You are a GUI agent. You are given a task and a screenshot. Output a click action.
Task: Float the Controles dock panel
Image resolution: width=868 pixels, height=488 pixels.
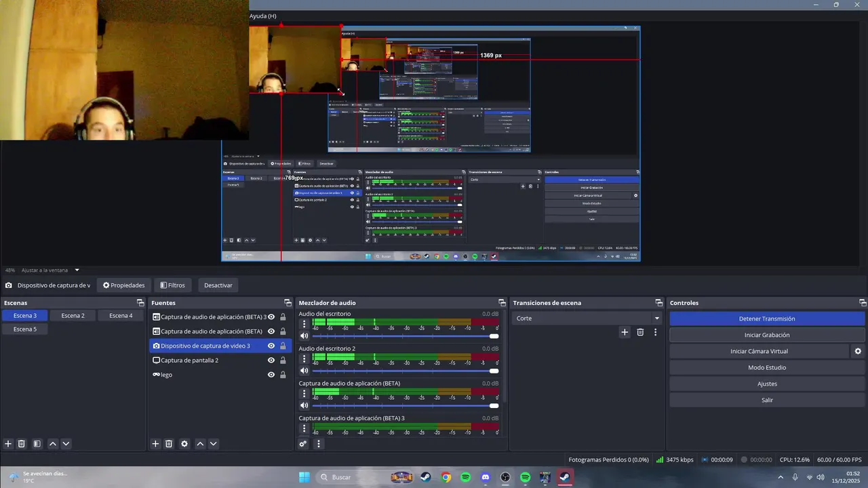coord(863,303)
